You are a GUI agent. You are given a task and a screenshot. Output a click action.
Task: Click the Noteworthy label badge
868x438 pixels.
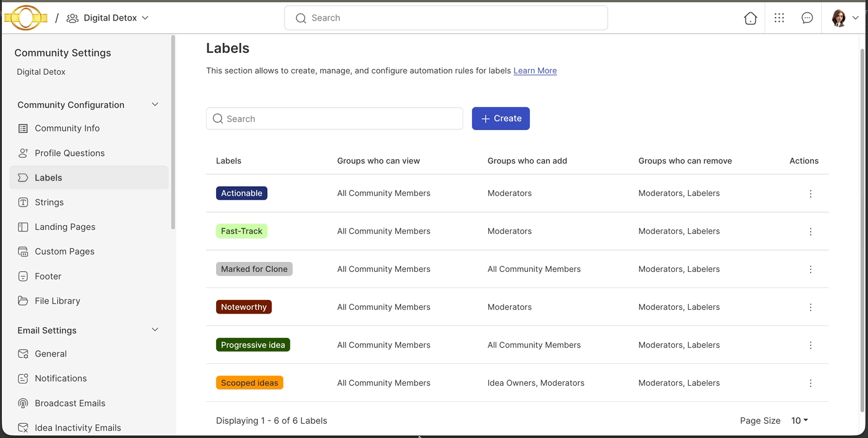(243, 306)
